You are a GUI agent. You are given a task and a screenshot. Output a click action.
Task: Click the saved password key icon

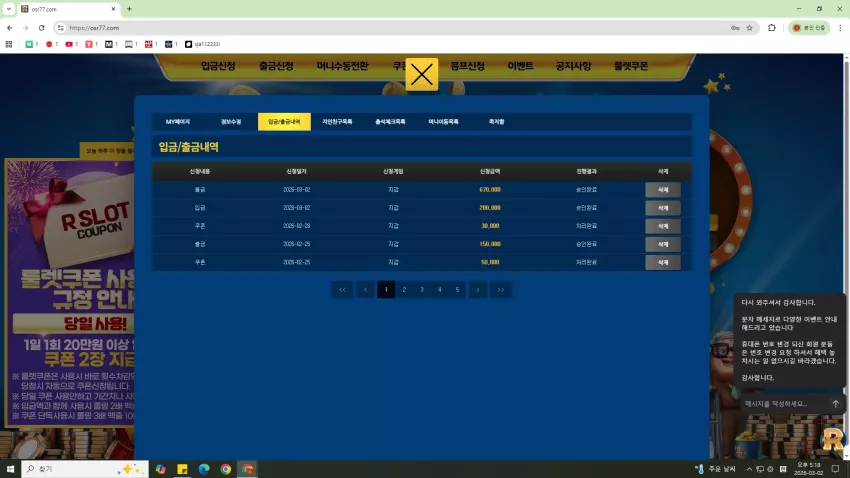click(735, 28)
